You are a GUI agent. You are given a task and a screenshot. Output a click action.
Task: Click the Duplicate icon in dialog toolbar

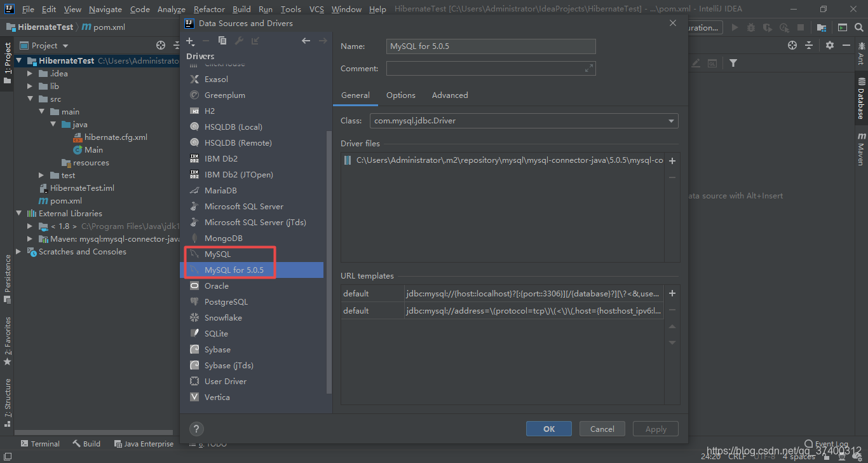click(222, 41)
